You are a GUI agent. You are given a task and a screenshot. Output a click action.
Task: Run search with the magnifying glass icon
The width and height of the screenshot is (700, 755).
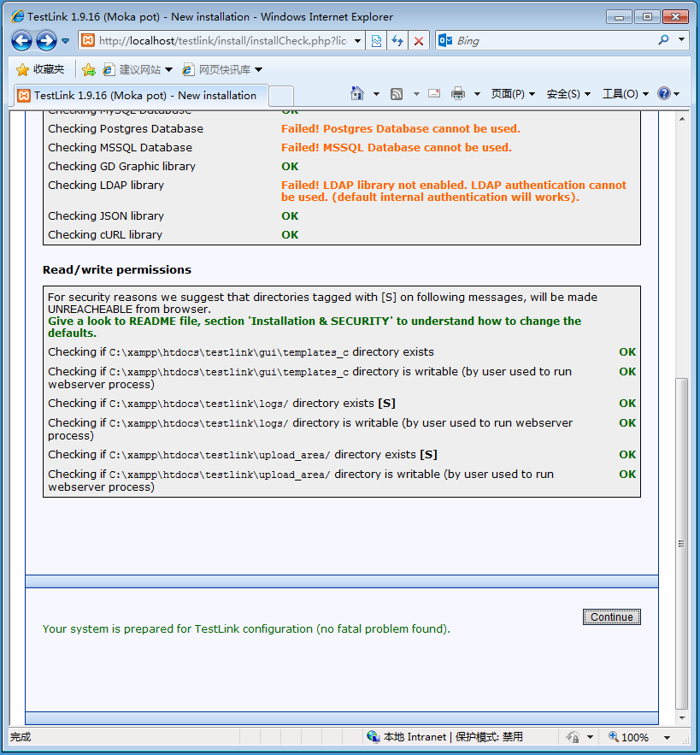point(664,40)
